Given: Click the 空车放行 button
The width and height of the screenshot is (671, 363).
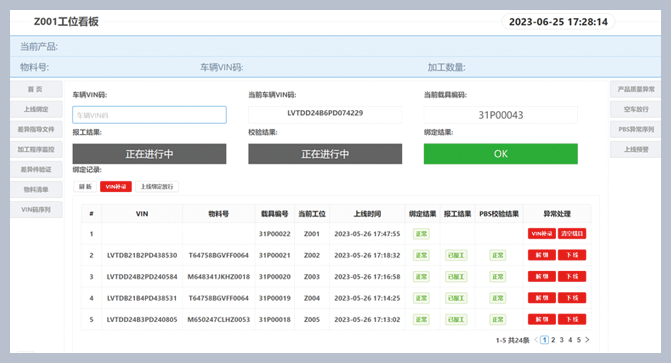Looking at the screenshot, I should coord(635,109).
